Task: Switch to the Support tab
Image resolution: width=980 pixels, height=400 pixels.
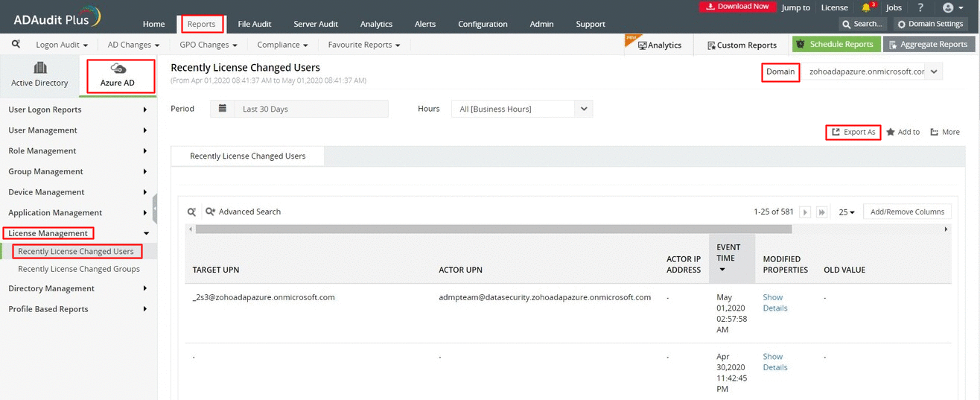Action: click(591, 24)
